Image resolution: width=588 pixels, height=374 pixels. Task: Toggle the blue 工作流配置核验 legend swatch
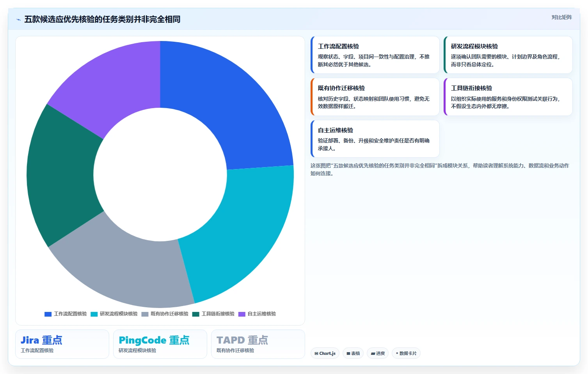point(48,314)
